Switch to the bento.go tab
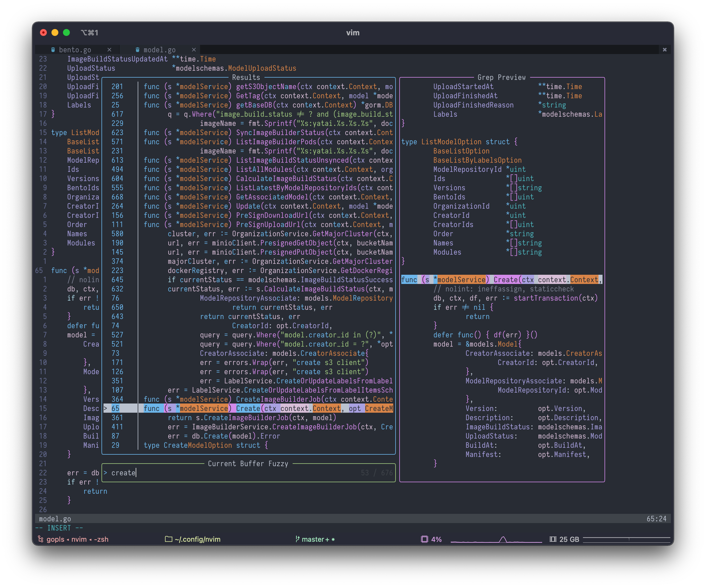The image size is (706, 588). click(75, 49)
